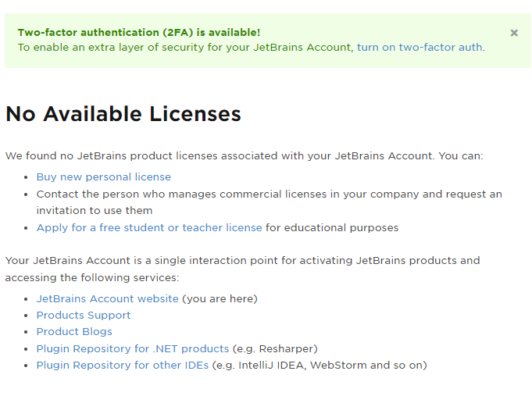Click the '(you are here)' note
This screenshot has width=532, height=396.
220,298
